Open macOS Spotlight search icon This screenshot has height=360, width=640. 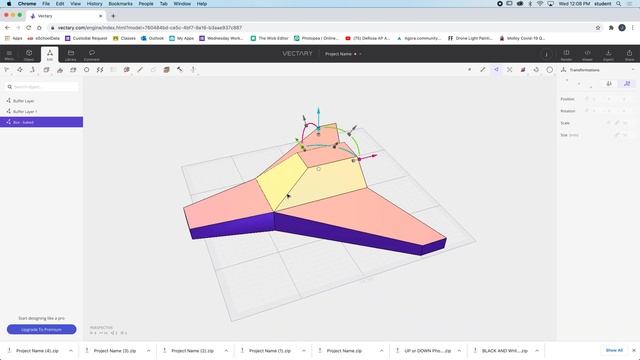(619, 4)
